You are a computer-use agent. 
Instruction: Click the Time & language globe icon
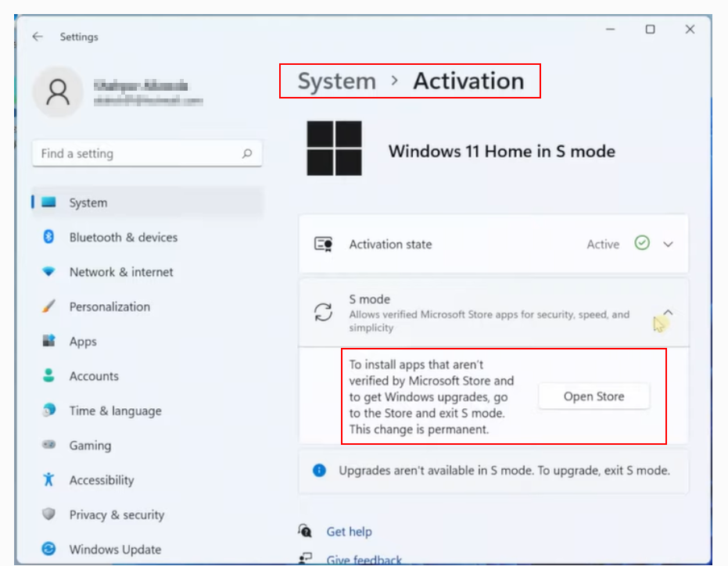pyautogui.click(x=48, y=410)
